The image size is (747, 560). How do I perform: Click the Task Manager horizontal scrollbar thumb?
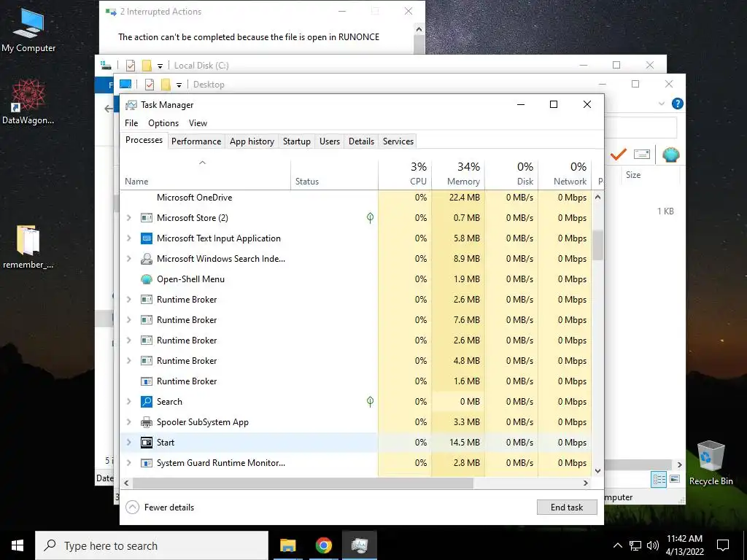click(303, 483)
